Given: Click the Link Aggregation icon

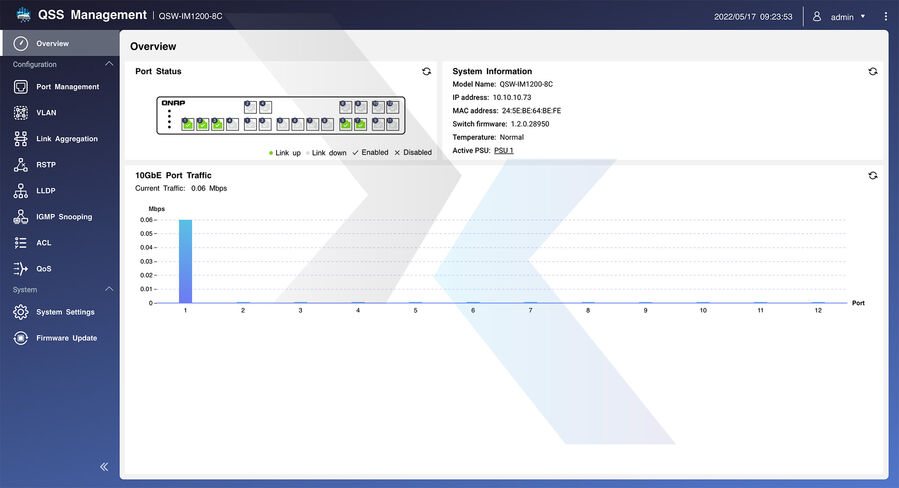Looking at the screenshot, I should 20,139.
